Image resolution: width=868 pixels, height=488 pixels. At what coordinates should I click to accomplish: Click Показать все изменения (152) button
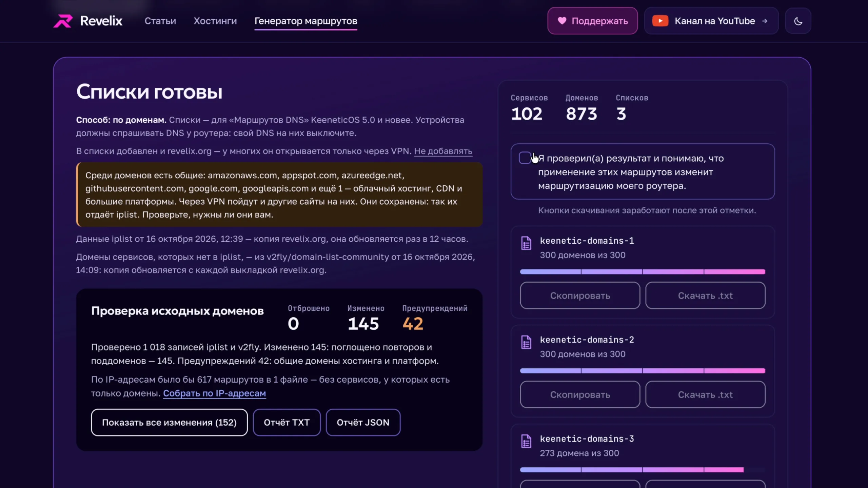pos(169,422)
